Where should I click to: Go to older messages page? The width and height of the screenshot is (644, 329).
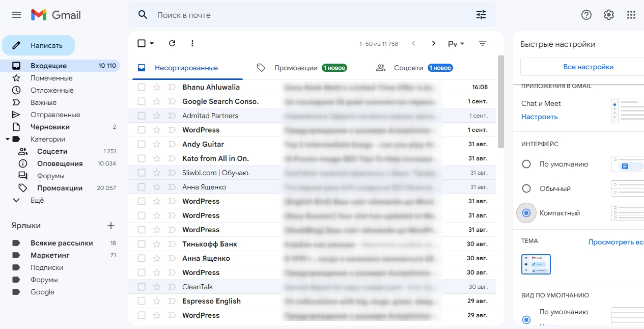[434, 43]
